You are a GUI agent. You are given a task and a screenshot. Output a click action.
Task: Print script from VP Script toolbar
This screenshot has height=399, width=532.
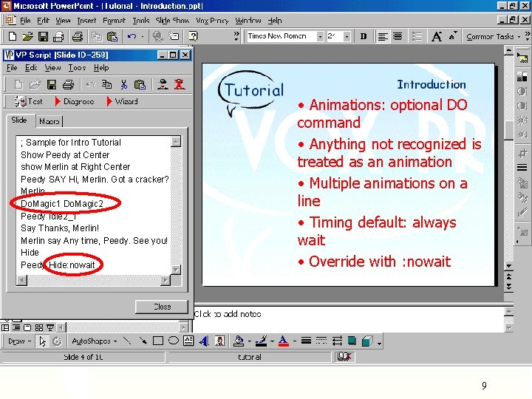pyautogui.click(x=68, y=84)
